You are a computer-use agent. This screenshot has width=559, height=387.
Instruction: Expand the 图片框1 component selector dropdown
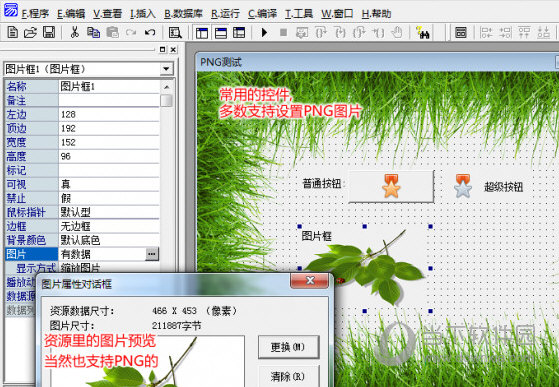166,69
